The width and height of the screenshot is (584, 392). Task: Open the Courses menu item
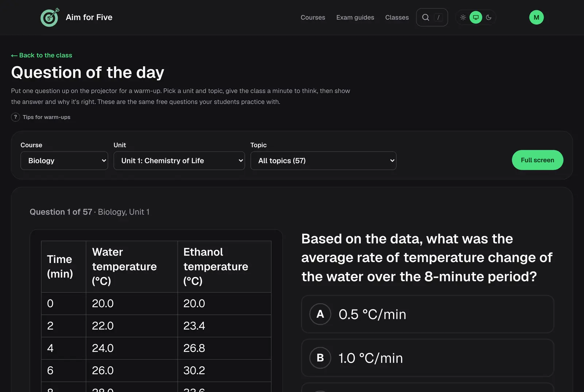click(x=313, y=17)
